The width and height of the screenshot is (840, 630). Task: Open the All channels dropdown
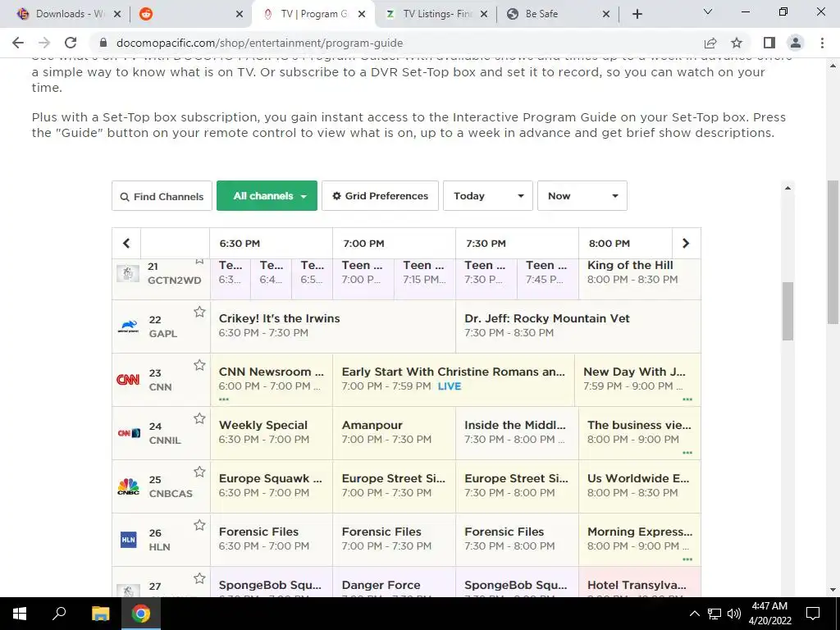point(267,195)
